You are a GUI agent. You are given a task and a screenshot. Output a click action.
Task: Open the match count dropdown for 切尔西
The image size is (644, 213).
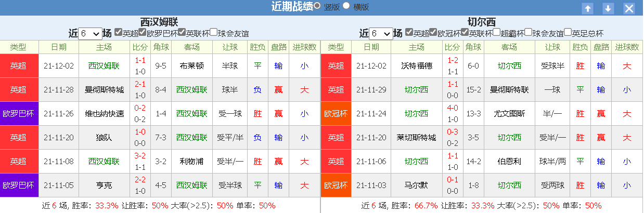point(381,33)
